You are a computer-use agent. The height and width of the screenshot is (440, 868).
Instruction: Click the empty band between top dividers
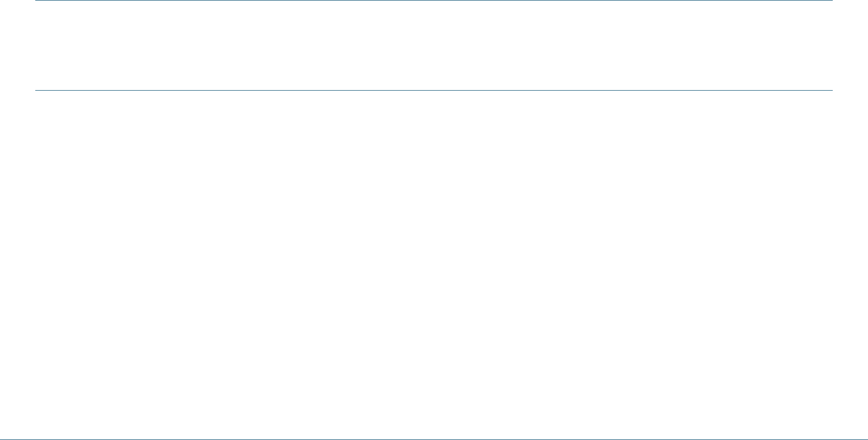pyautogui.click(x=434, y=46)
